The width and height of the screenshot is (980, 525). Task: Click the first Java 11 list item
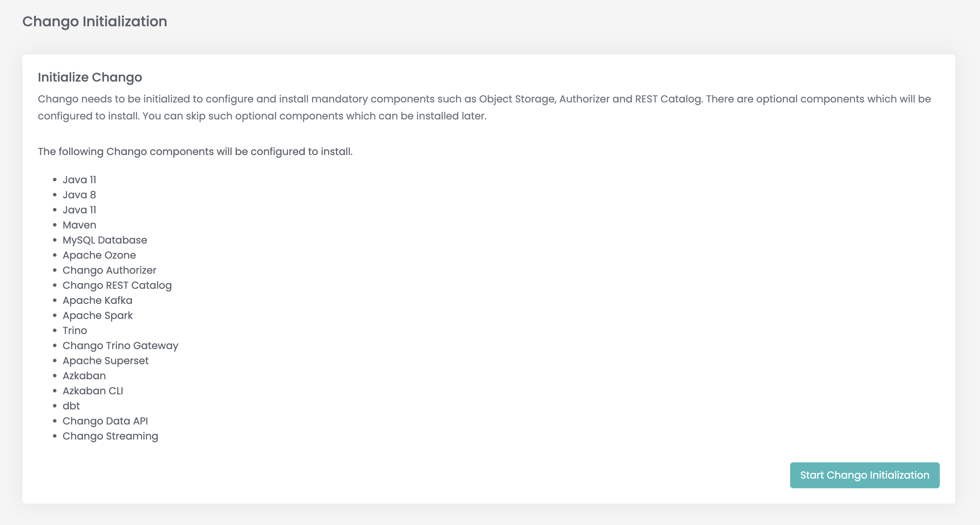coord(79,180)
